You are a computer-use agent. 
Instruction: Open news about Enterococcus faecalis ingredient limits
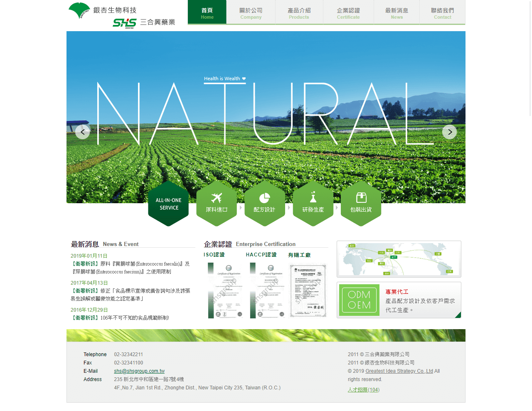(x=130, y=268)
